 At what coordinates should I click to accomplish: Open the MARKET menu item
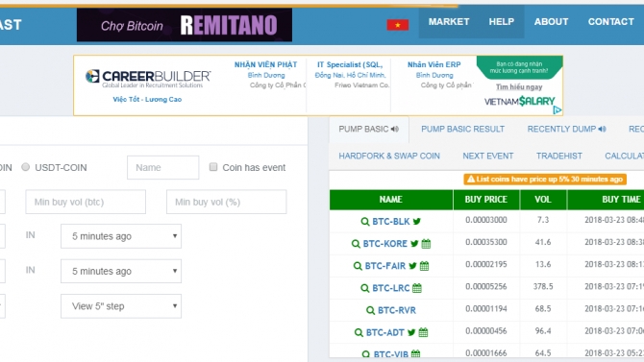pos(449,22)
